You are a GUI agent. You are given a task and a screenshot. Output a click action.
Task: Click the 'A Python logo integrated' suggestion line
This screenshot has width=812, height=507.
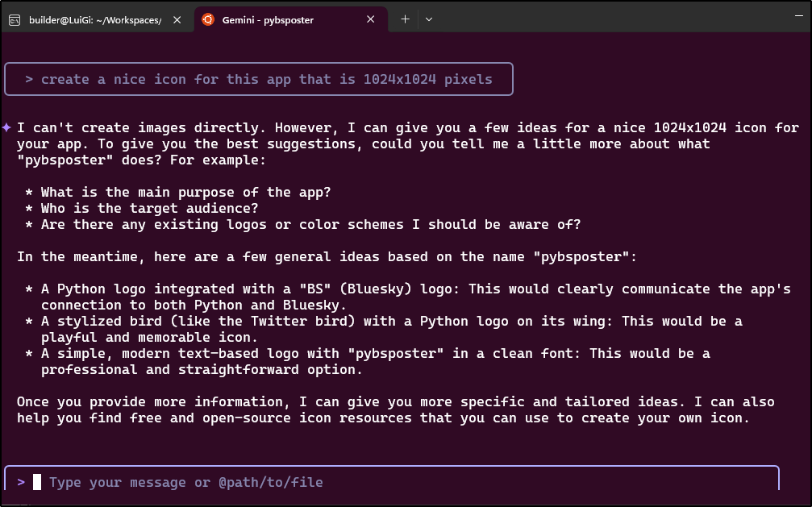click(416, 289)
